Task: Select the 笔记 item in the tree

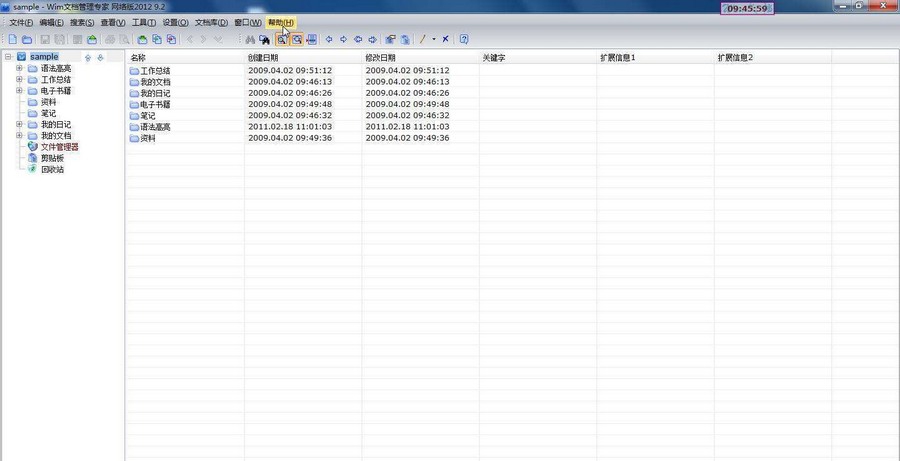Action: click(48, 114)
